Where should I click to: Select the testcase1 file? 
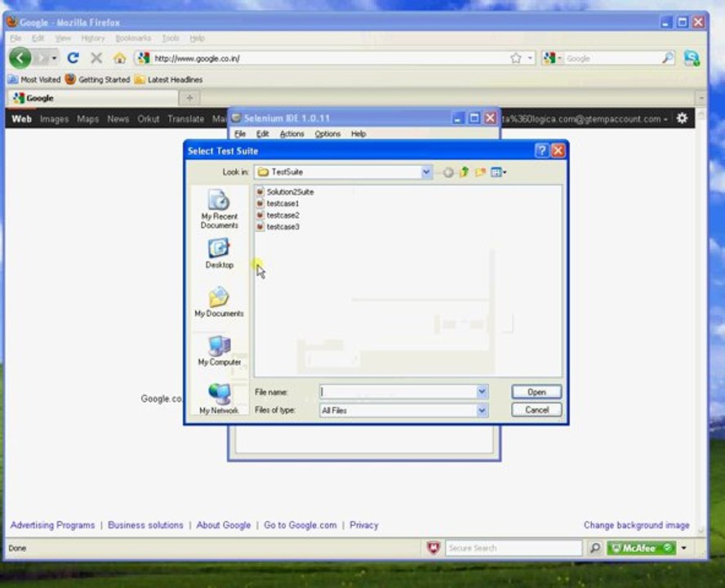(x=278, y=203)
